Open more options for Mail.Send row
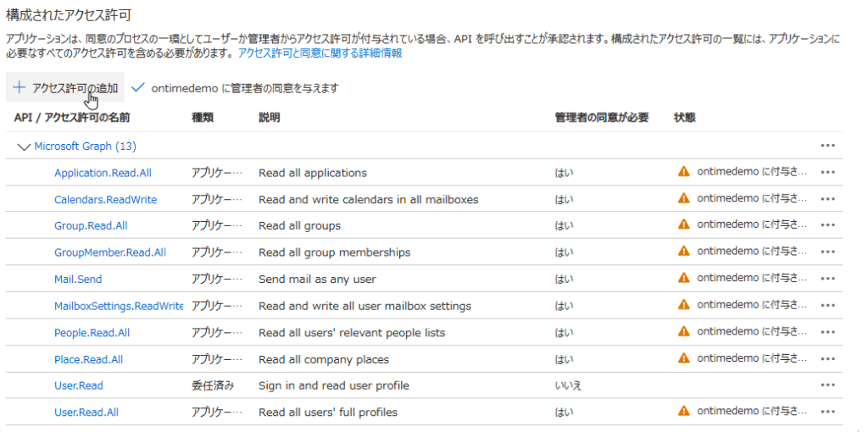This screenshot has height=432, width=868. 827,280
